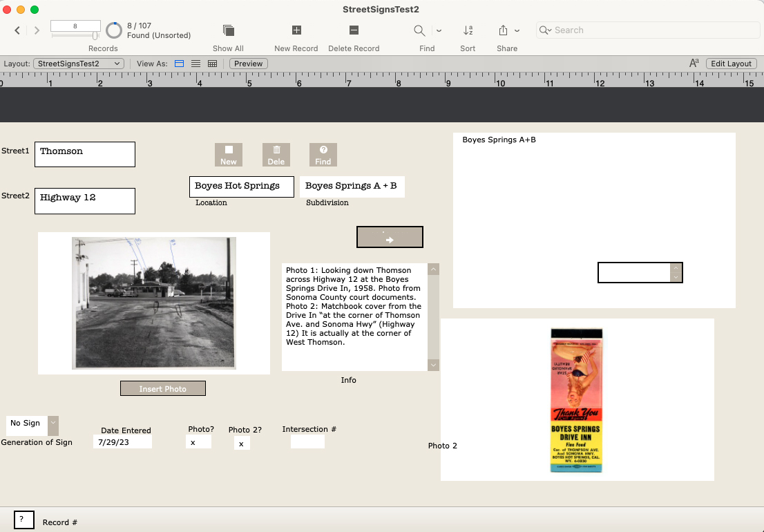Image resolution: width=764 pixels, height=532 pixels.
Task: Expand the Generation of Sign dropdown
Action: coord(53,426)
